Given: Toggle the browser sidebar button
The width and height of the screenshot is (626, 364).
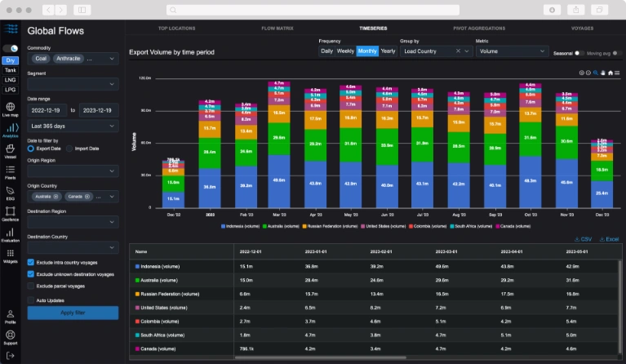Looking at the screenshot, I should pyautogui.click(x=82, y=10).
